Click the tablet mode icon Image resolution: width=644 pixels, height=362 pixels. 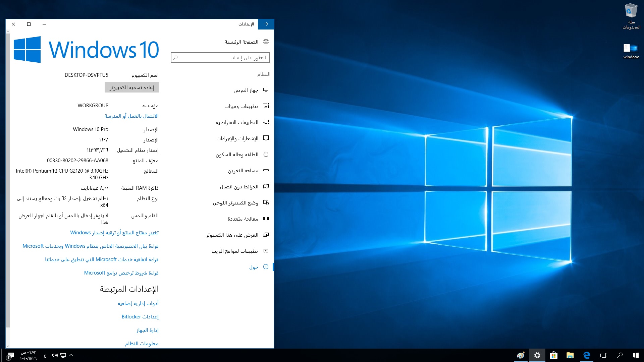pos(266,202)
